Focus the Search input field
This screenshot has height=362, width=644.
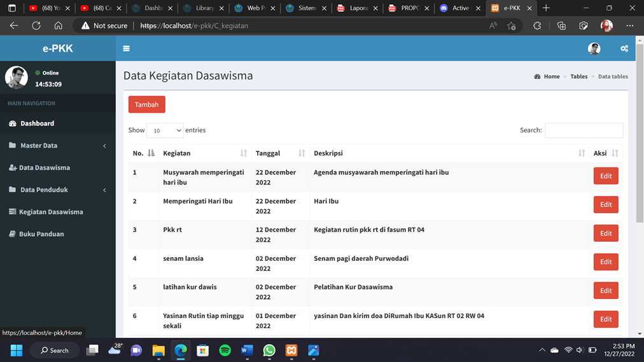(584, 130)
